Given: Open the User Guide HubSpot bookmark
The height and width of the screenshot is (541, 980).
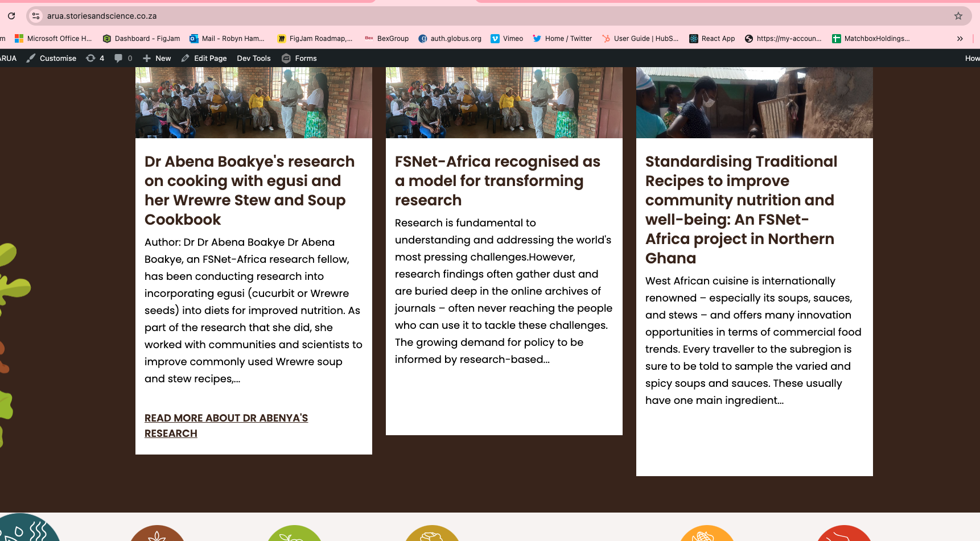Looking at the screenshot, I should click(640, 39).
